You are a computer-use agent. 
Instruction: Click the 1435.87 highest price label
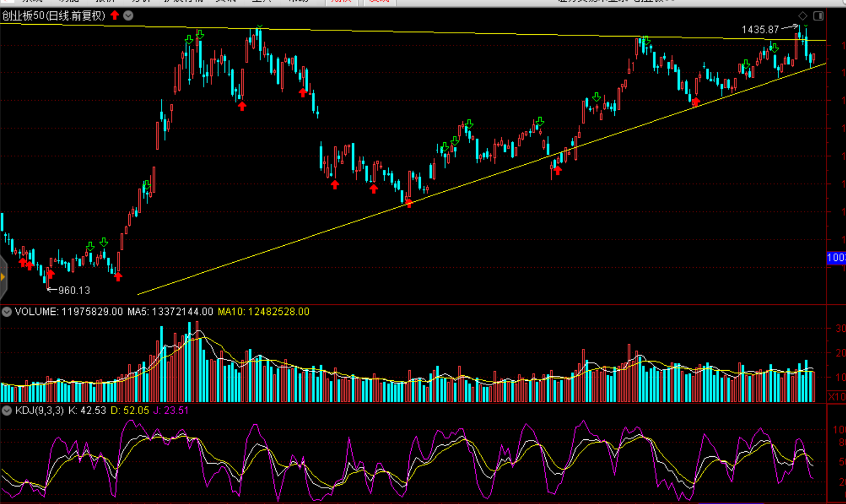[x=760, y=29]
